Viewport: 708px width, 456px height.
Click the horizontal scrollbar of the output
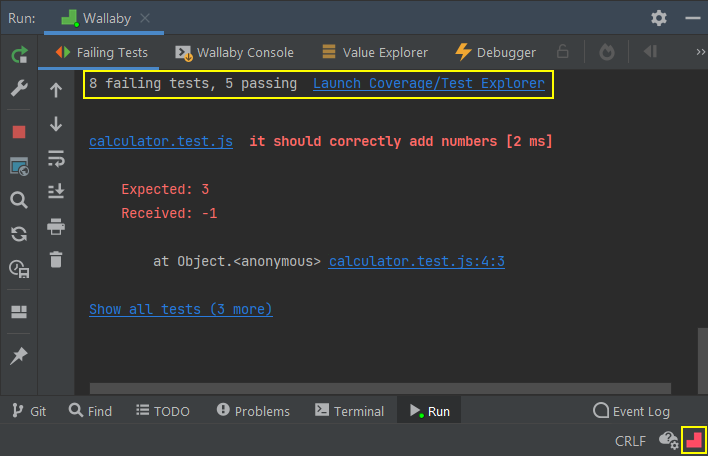coord(380,387)
